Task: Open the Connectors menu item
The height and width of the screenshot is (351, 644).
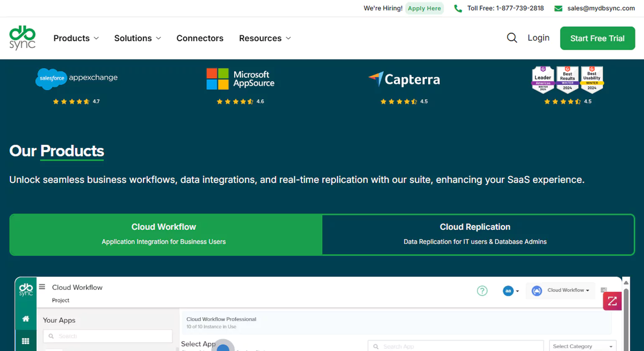Action: point(200,38)
